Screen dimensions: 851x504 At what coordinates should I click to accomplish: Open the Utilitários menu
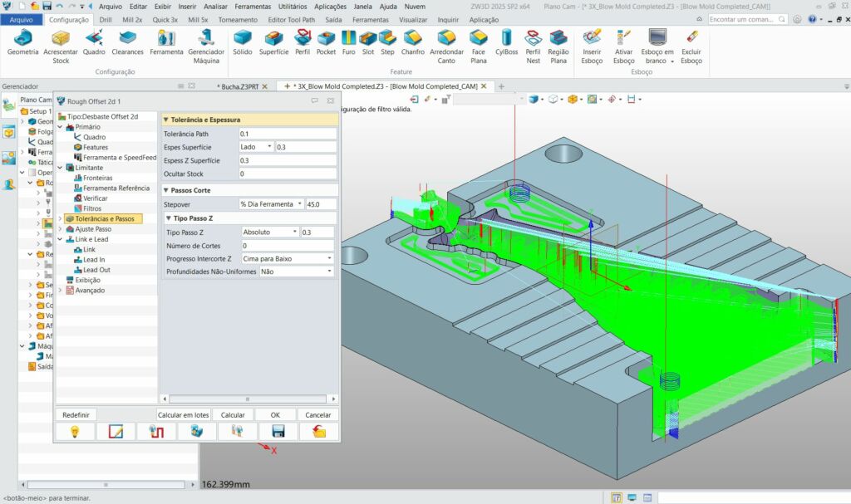tap(292, 7)
